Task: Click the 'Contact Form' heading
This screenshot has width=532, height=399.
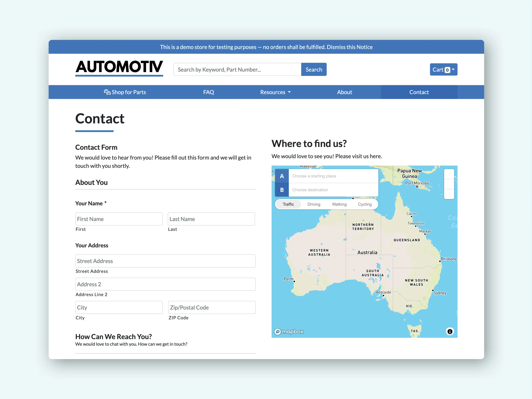Action: [96, 147]
